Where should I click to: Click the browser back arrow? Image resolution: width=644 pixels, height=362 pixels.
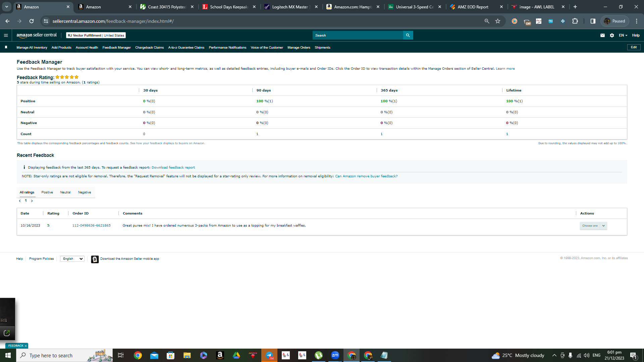click(x=7, y=21)
